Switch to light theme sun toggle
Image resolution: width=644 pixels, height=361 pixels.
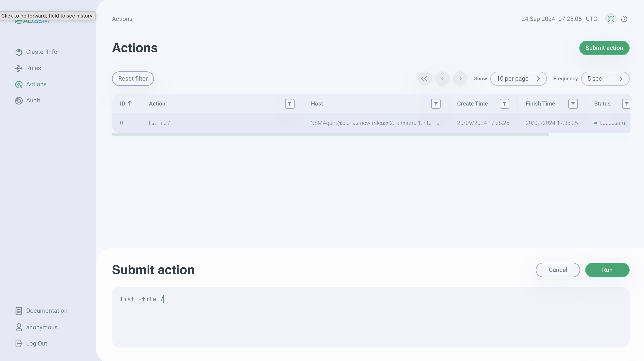coord(611,19)
